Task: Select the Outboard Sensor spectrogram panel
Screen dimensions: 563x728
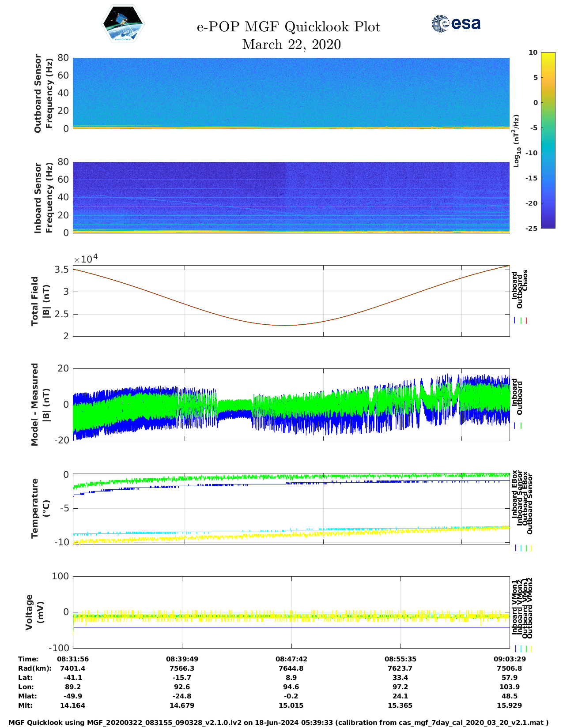Action: tap(291, 93)
